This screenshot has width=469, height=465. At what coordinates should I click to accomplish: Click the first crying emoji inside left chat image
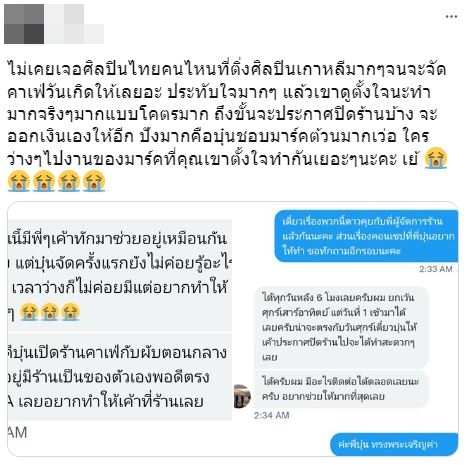tap(29, 312)
